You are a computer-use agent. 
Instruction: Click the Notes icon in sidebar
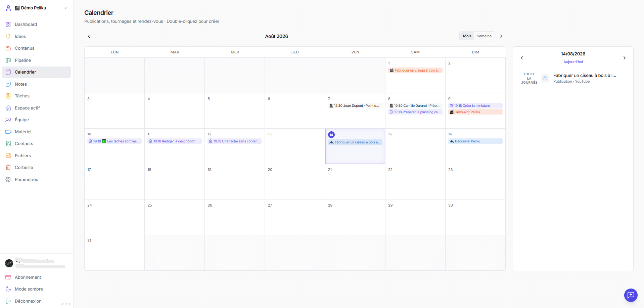[x=8, y=84]
